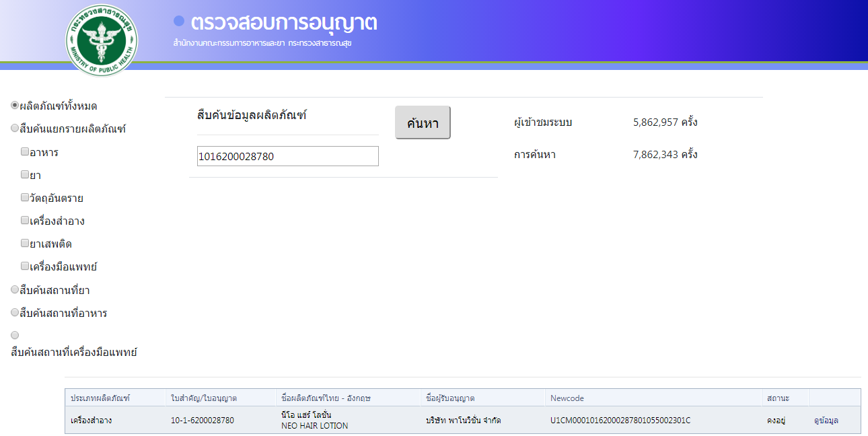This screenshot has width=868, height=436.
Task: Select the สืบค้นสถานที่เครื่องมือแพทย์ radio button
Action: [15, 335]
